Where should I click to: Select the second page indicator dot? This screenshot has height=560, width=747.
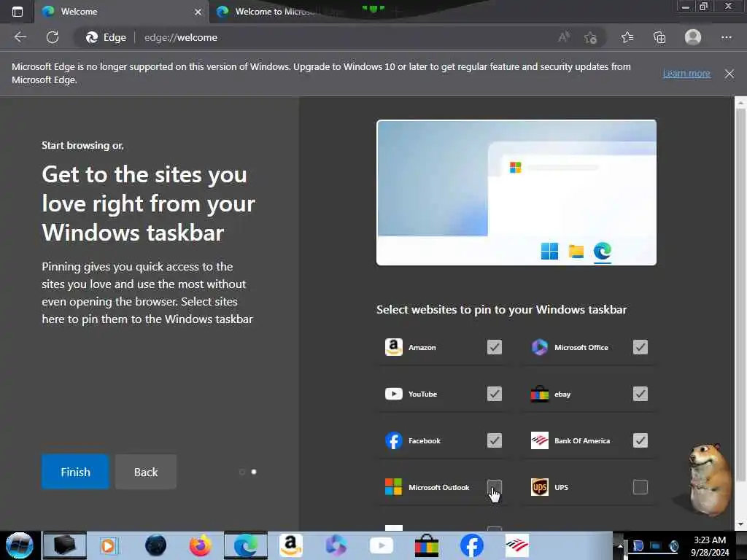254,472
